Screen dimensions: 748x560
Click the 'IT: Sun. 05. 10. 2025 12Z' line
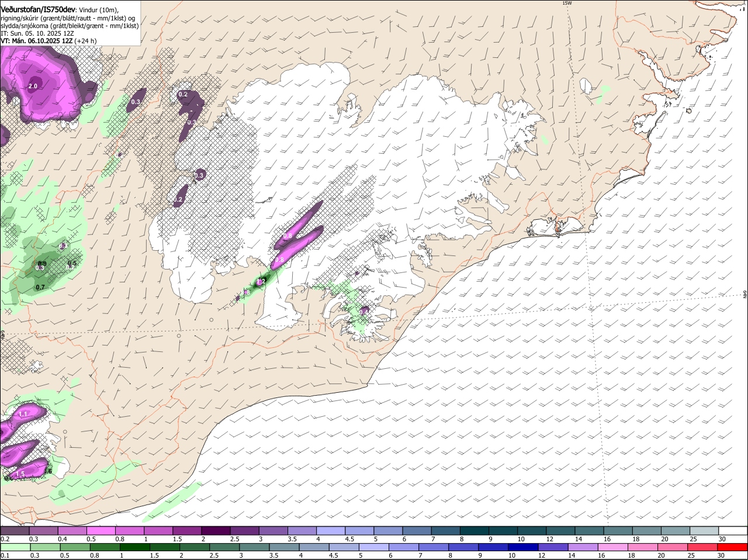pos(36,33)
